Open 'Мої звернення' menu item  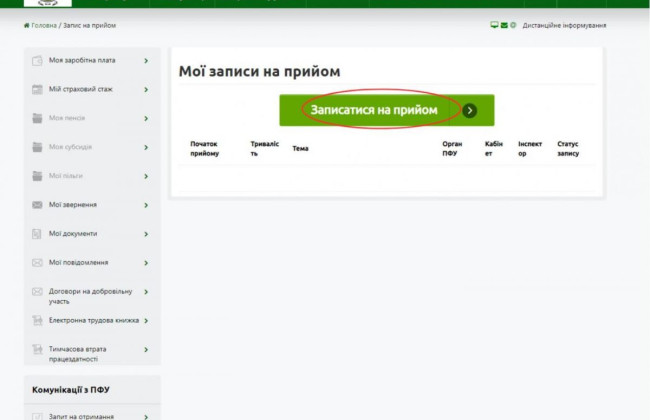click(73, 205)
